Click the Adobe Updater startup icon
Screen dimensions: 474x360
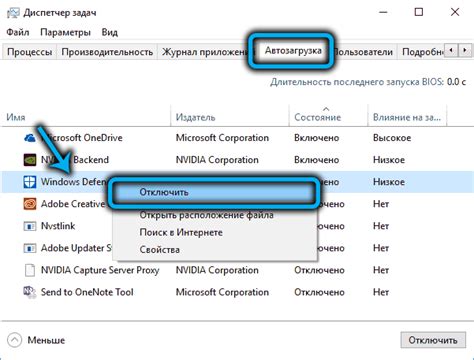pos(30,248)
